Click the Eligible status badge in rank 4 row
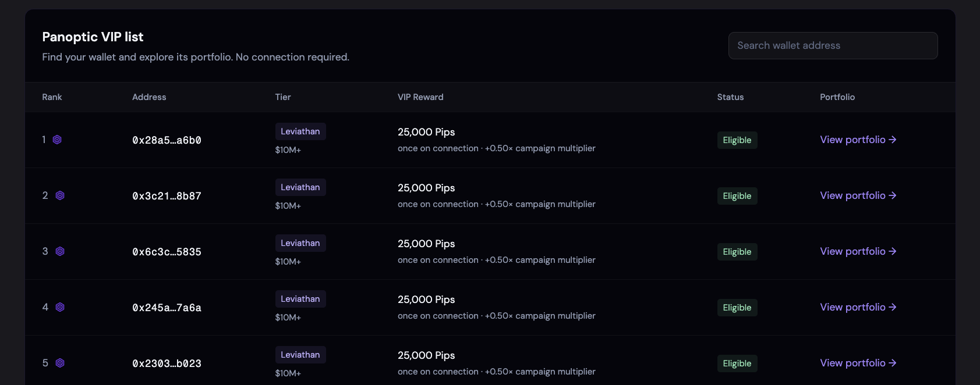This screenshot has height=385, width=980. pyautogui.click(x=737, y=308)
